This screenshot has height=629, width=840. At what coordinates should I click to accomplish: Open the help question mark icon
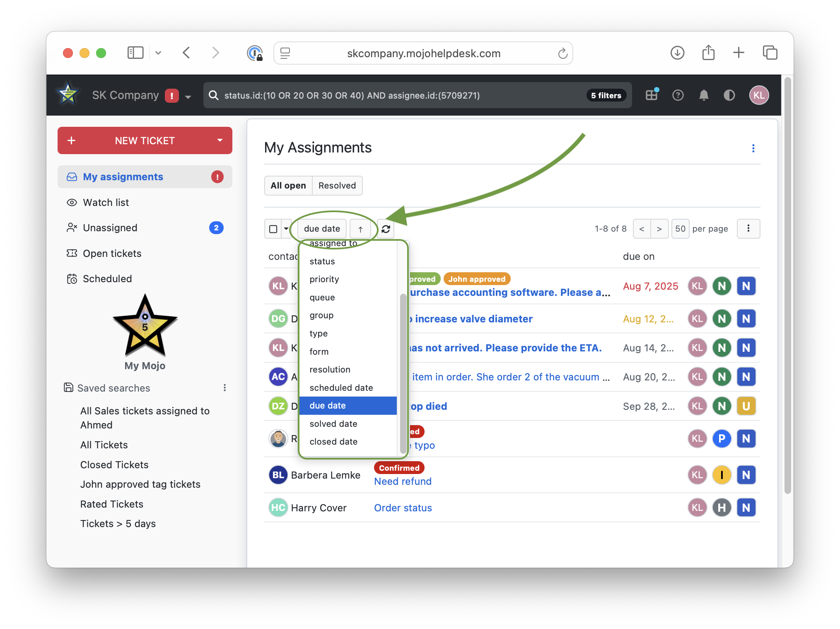click(x=678, y=95)
